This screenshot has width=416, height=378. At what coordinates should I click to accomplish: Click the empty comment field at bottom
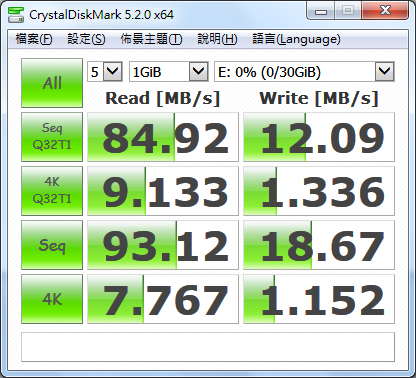208,347
